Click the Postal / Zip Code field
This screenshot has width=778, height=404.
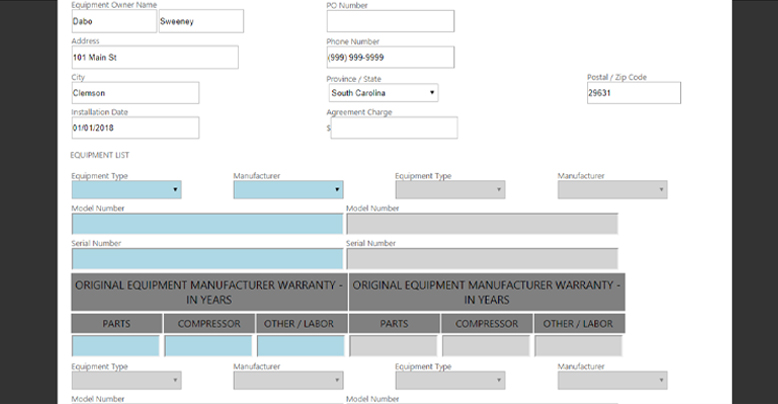pos(634,93)
